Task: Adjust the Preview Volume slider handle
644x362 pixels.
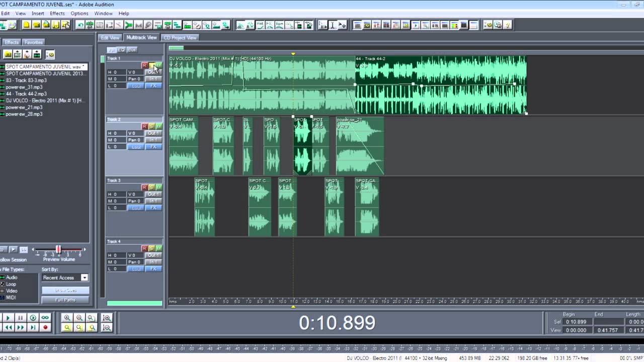Action: click(x=58, y=250)
